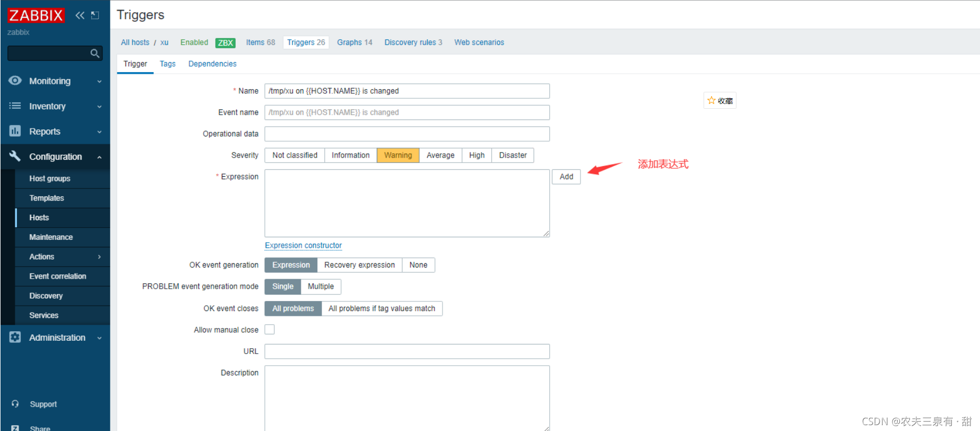Open Event correlation menu item
This screenshot has height=431, width=980.
point(63,277)
